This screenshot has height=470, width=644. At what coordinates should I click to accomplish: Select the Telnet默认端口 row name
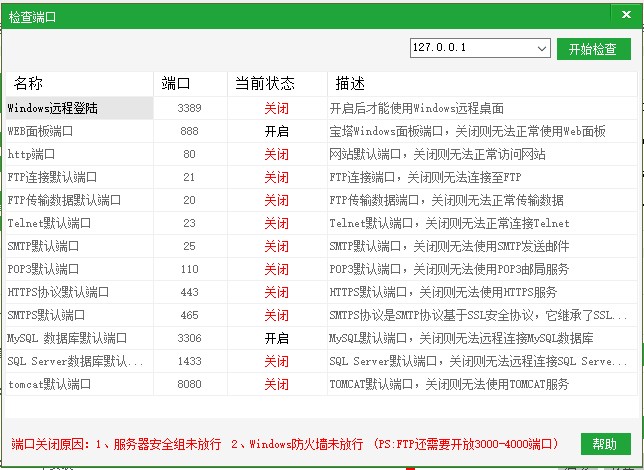pyautogui.click(x=49, y=223)
